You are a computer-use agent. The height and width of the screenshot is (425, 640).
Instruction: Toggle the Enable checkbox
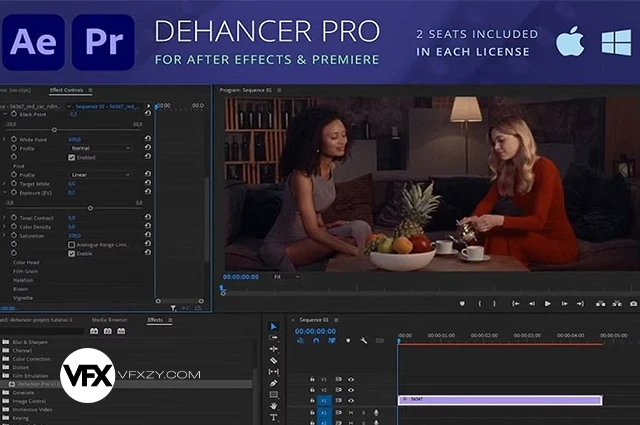(71, 254)
